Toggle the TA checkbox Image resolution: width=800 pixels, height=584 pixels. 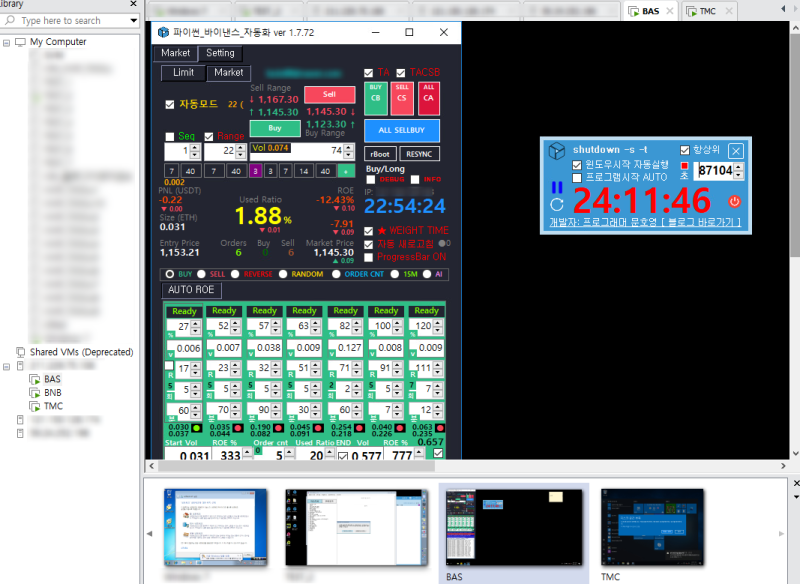tap(368, 73)
